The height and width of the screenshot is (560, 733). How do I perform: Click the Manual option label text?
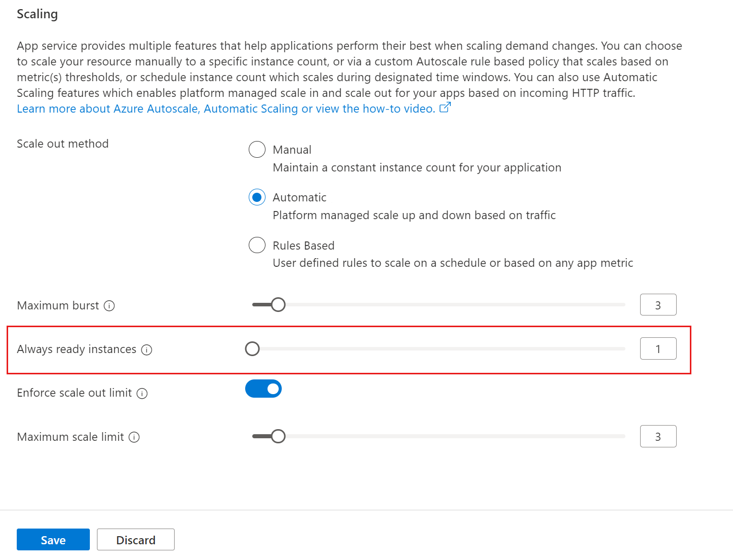pos(292,150)
